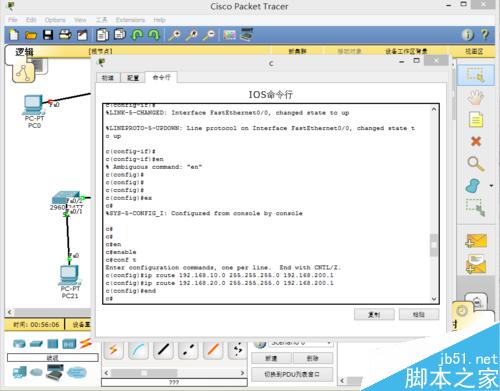Viewport: 500px width, 391px height.
Task: Click the Paste icon in the toolbar
Action: (119, 34)
